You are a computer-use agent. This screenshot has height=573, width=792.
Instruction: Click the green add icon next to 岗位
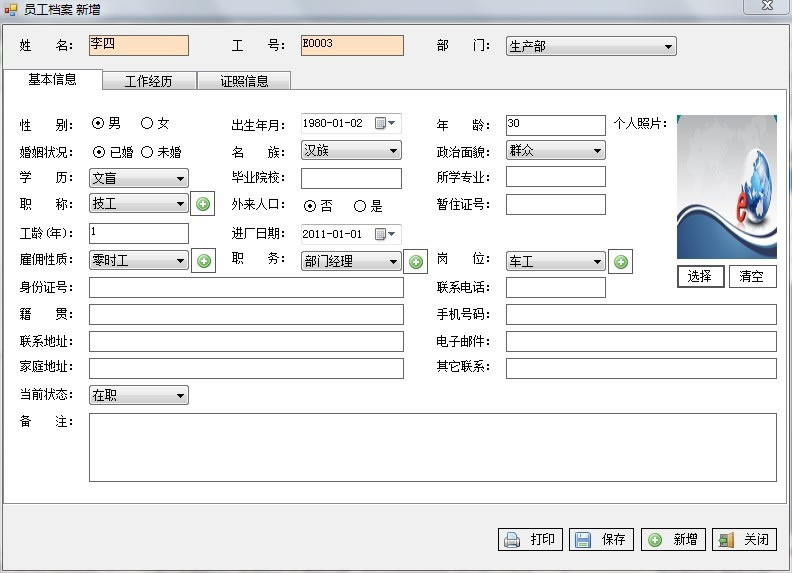coord(621,262)
